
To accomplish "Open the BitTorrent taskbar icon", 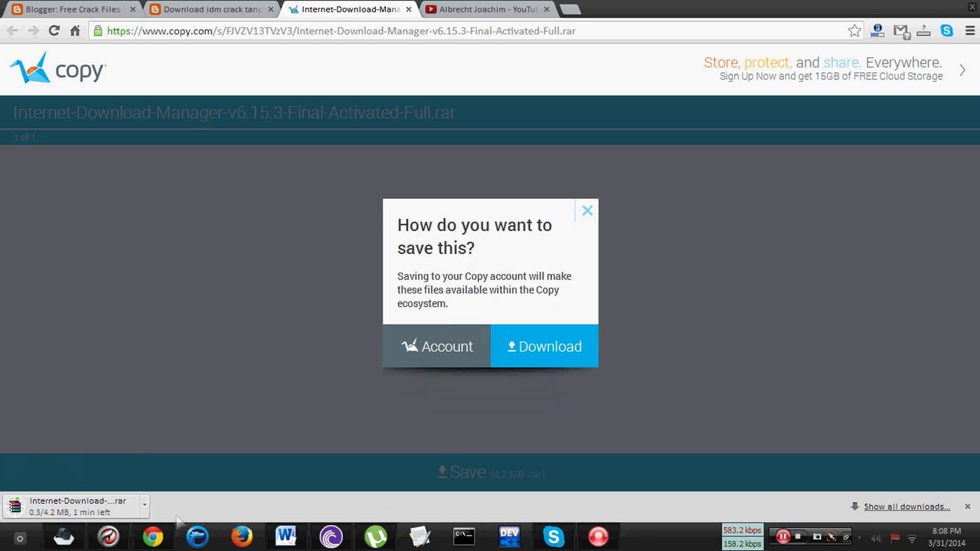I will coord(331,537).
